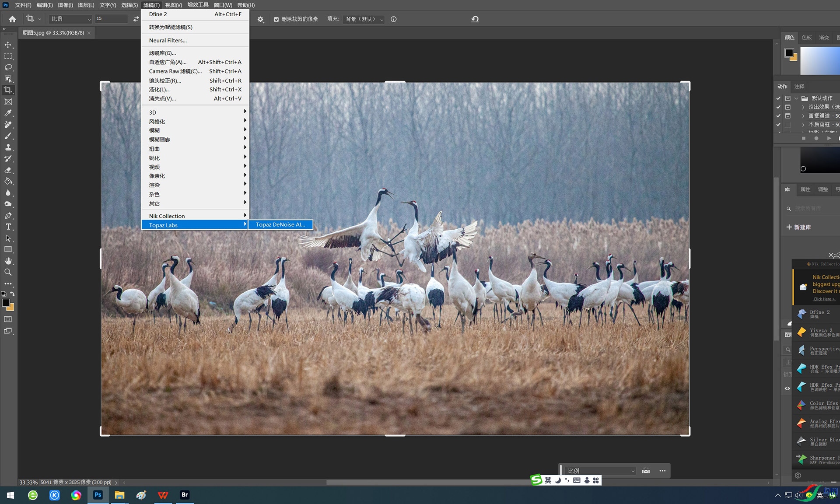840x504 pixels.
Task: Select the Eyedropper tool
Action: click(x=8, y=113)
